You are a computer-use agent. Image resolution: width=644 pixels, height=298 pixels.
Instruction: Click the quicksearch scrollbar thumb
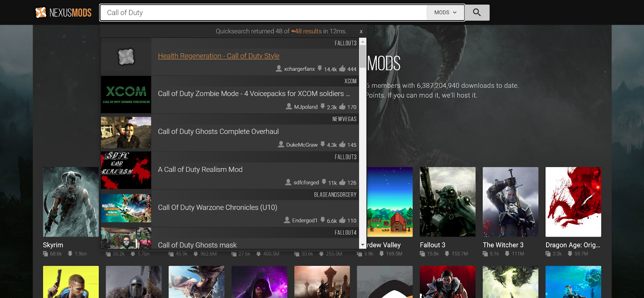point(363,56)
